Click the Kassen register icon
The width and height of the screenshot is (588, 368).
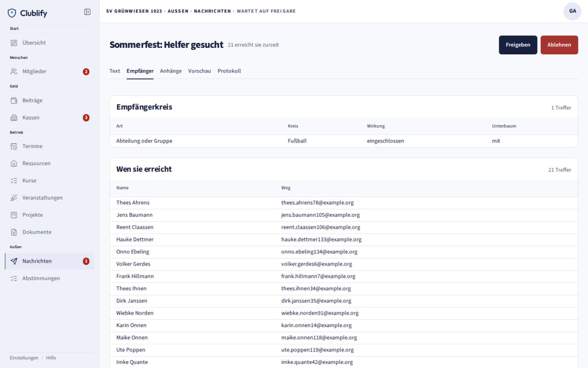(14, 118)
